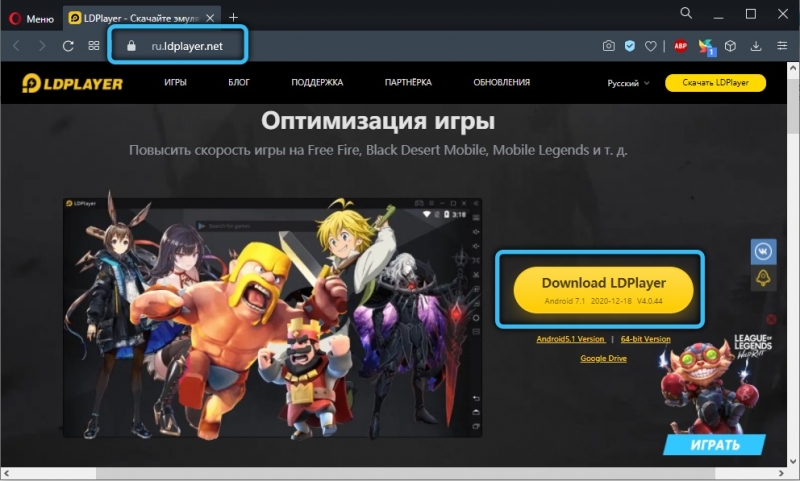Open the ПОДДЕРЖКА menu item
Image resolution: width=800 pixels, height=481 pixels.
coord(317,82)
